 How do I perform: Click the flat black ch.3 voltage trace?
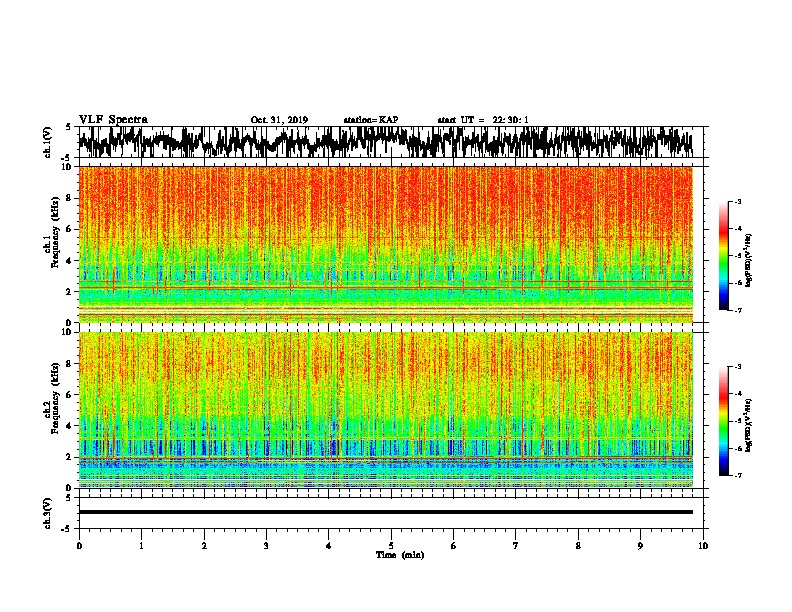pos(386,512)
